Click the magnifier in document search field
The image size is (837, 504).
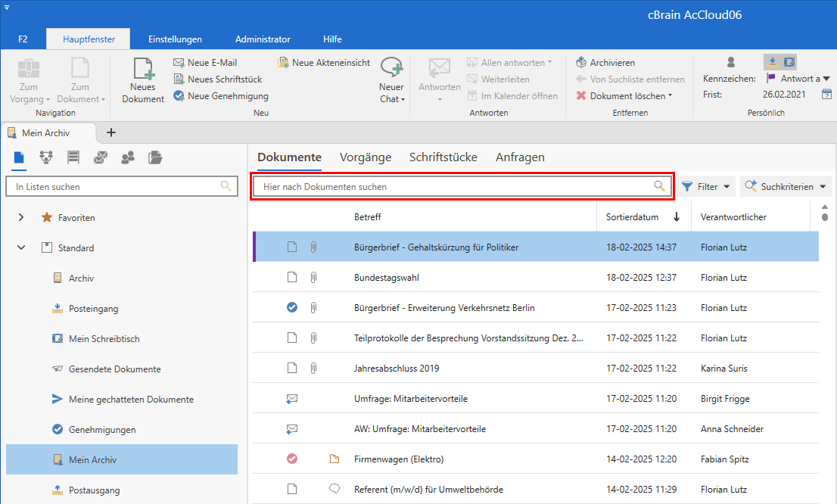660,186
